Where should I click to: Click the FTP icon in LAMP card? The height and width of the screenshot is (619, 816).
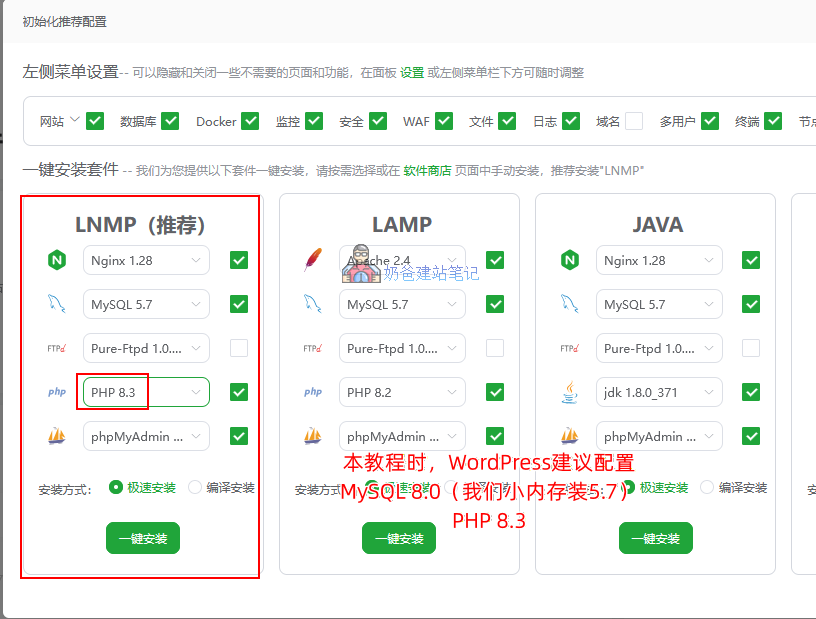[x=313, y=348]
